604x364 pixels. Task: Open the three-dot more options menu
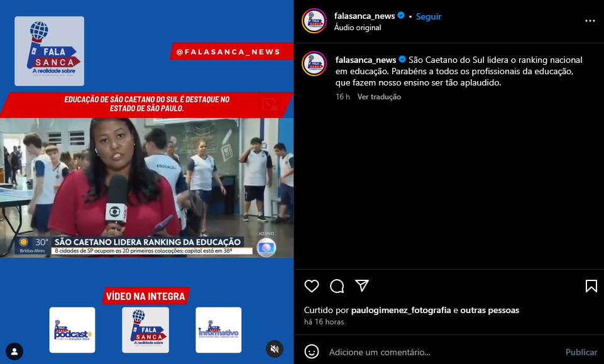[x=590, y=21]
